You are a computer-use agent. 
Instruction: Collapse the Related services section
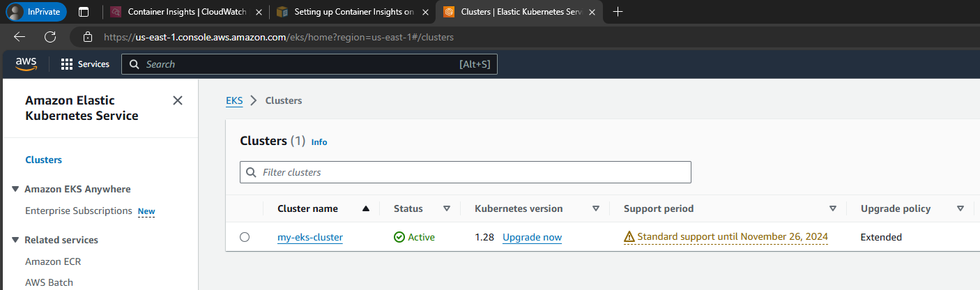(15, 240)
